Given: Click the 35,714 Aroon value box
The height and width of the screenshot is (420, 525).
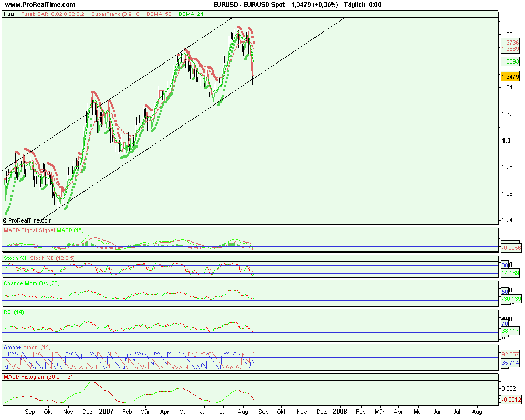Looking at the screenshot, I should pos(510,363).
